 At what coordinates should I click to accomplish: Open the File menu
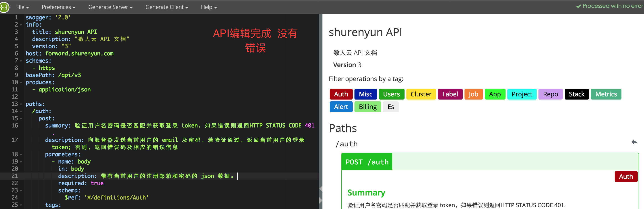(x=23, y=7)
